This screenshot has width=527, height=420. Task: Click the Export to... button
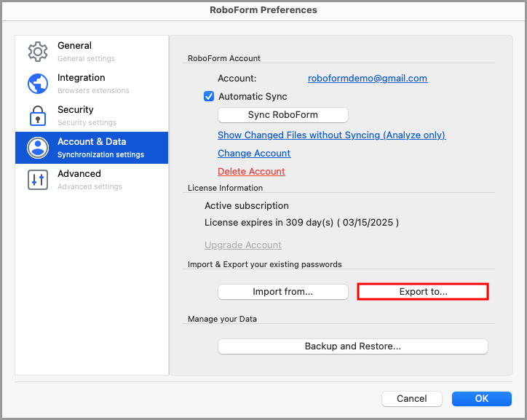pos(423,292)
